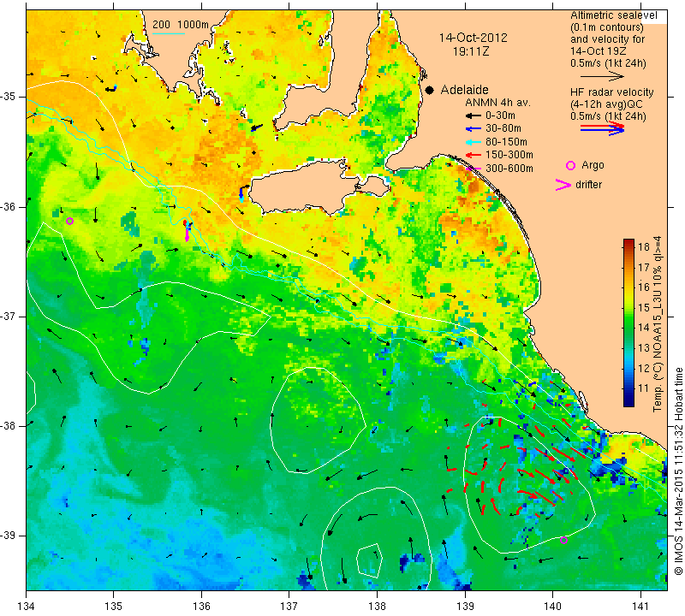Image resolution: width=685 pixels, height=616 pixels.
Task: Click the colorbar value 17
Action: [x=644, y=267]
